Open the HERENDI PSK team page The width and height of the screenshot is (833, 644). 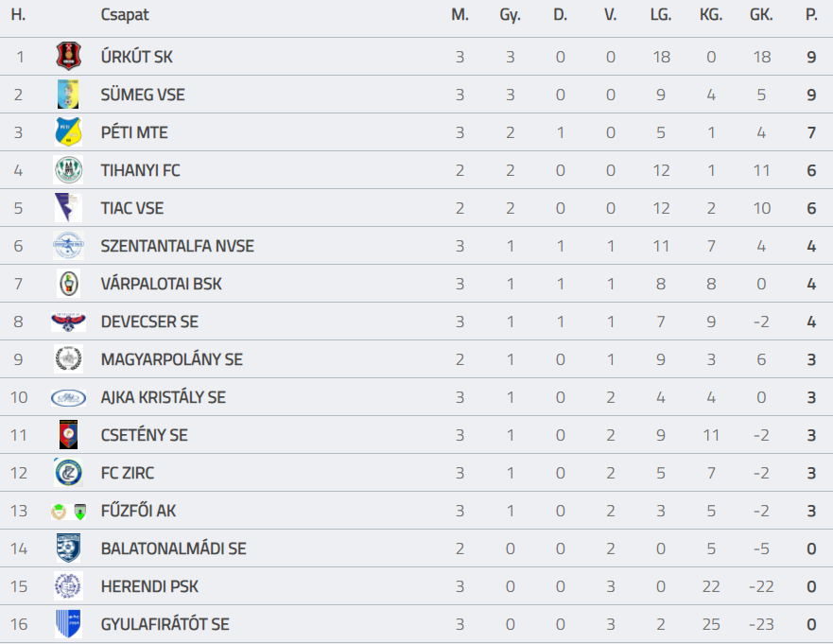tap(149, 586)
